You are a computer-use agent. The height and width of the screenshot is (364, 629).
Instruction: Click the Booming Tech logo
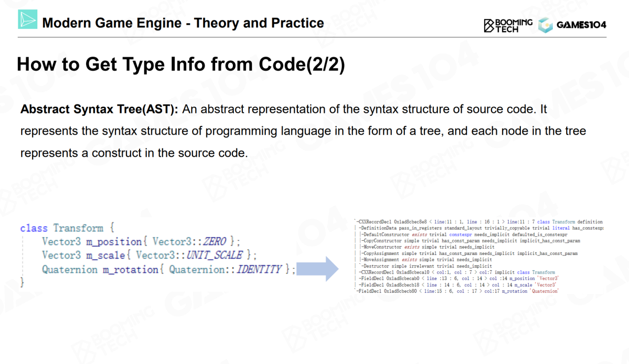pos(508,26)
